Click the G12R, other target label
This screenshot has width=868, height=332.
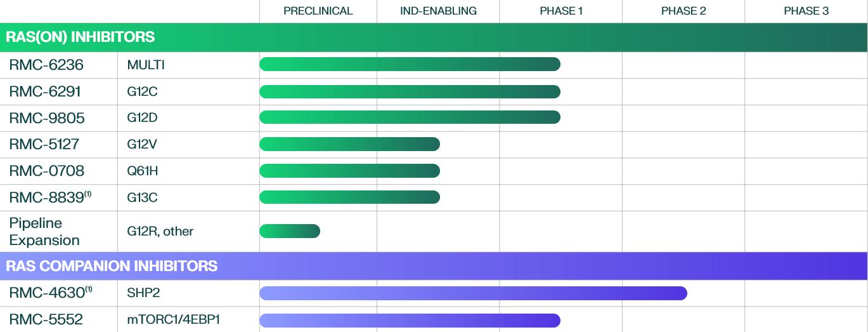coord(160,231)
